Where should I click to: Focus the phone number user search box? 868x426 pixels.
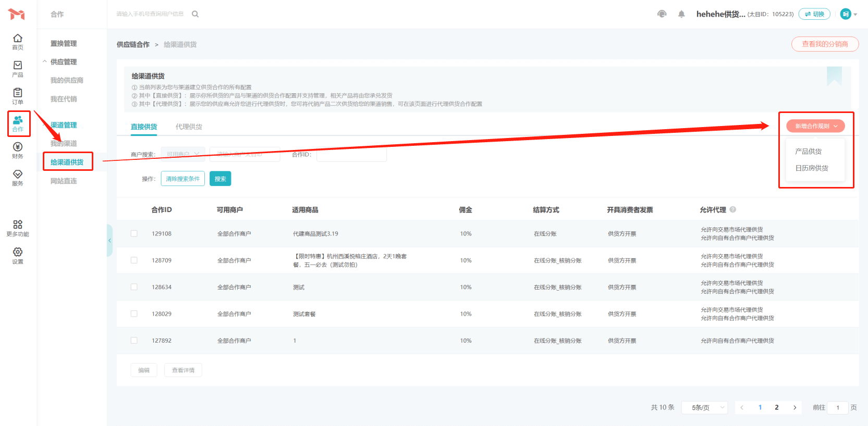[150, 14]
